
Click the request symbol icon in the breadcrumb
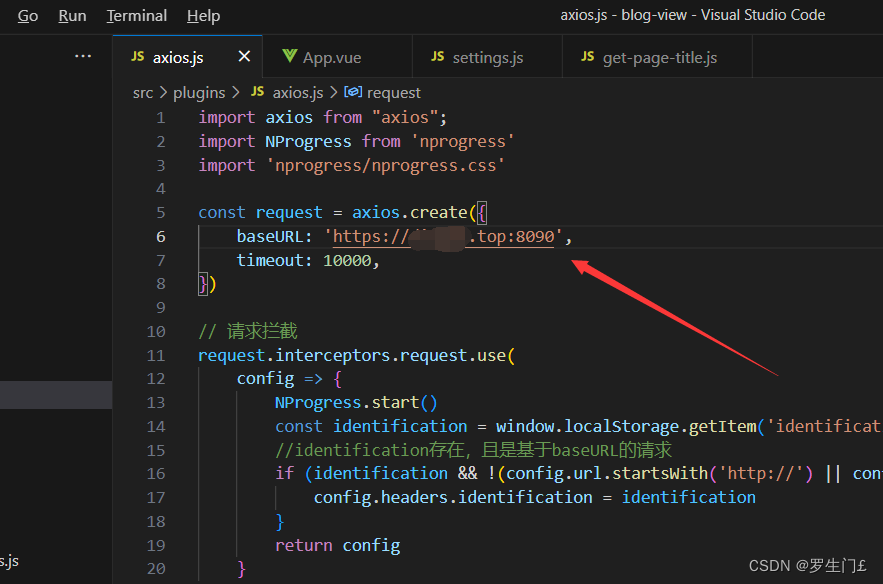pos(353,92)
